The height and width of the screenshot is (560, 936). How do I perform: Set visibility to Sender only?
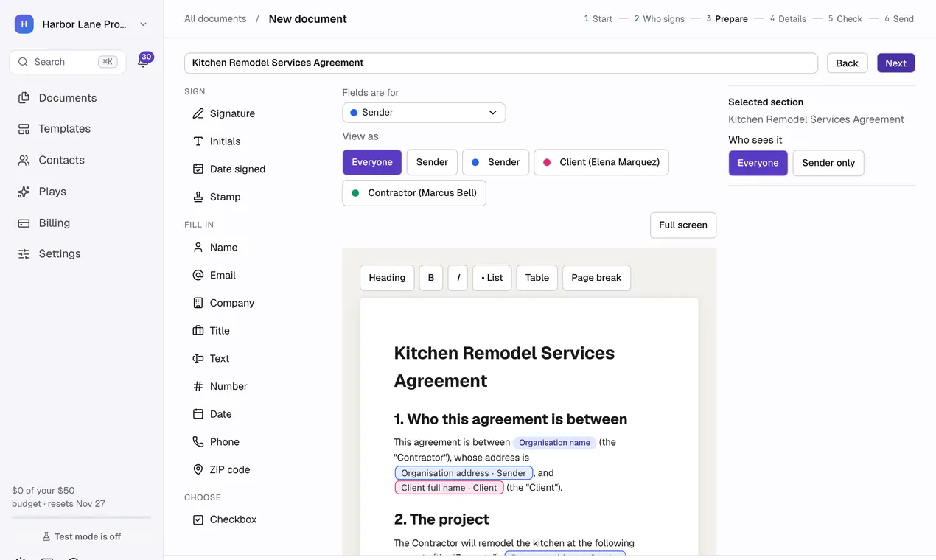click(828, 163)
